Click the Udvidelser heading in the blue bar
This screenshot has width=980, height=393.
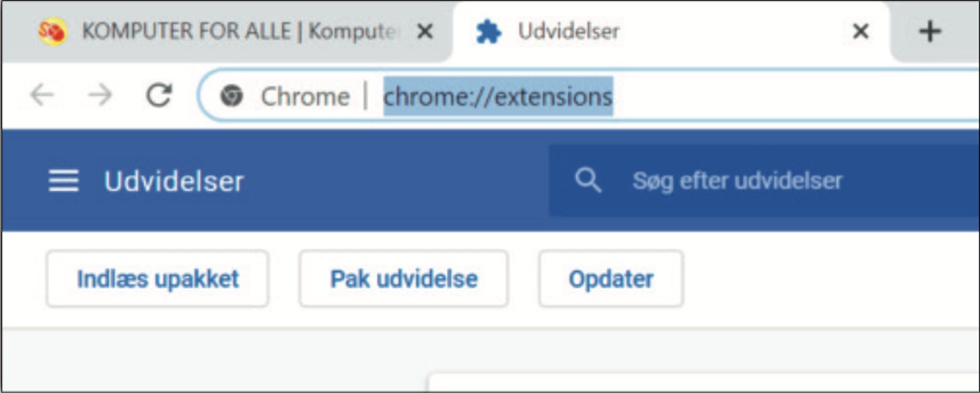click(x=174, y=181)
